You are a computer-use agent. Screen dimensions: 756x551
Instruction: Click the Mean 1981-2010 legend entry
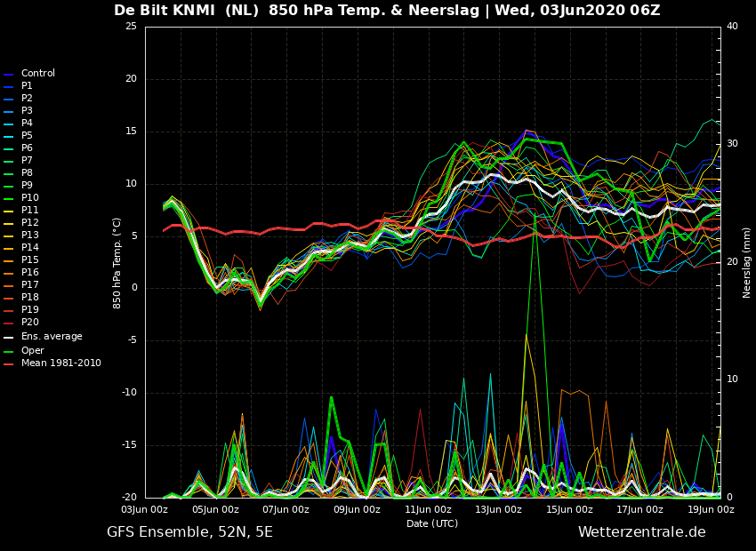pyautogui.click(x=52, y=363)
